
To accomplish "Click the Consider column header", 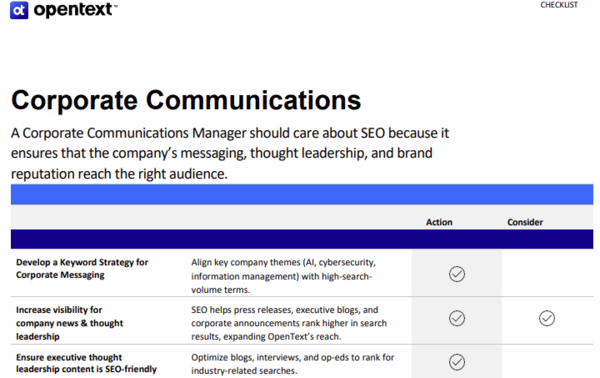I will coord(525,222).
